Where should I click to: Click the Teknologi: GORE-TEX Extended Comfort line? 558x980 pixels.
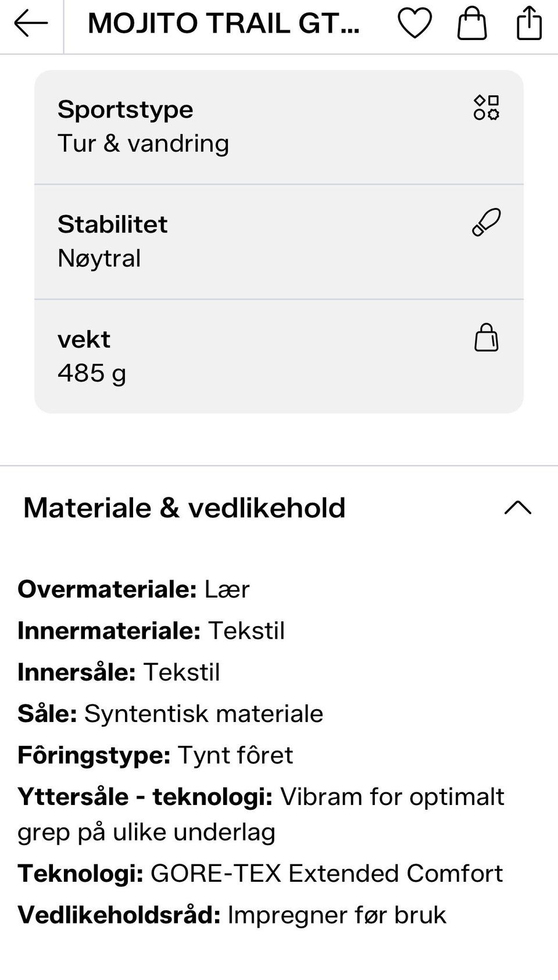[x=260, y=874]
